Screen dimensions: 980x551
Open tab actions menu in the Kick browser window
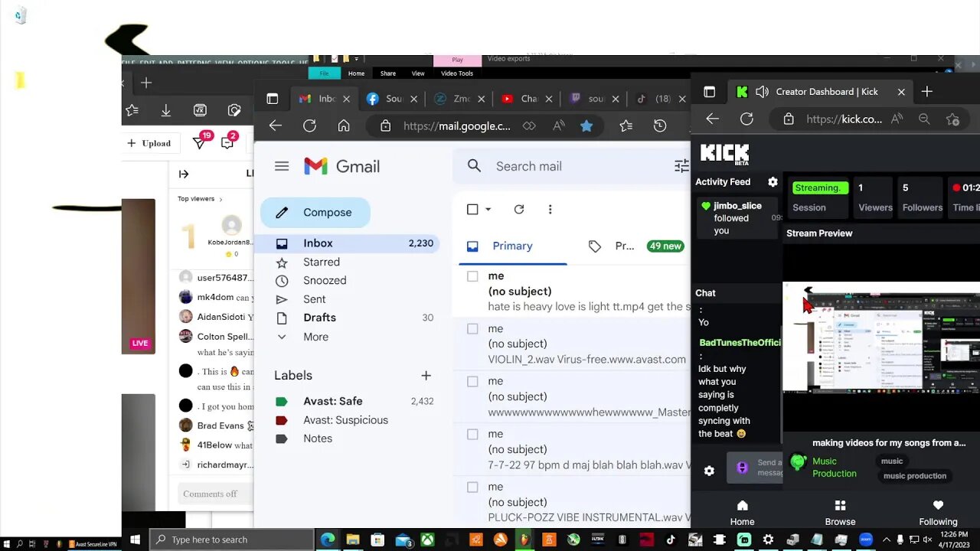710,92
